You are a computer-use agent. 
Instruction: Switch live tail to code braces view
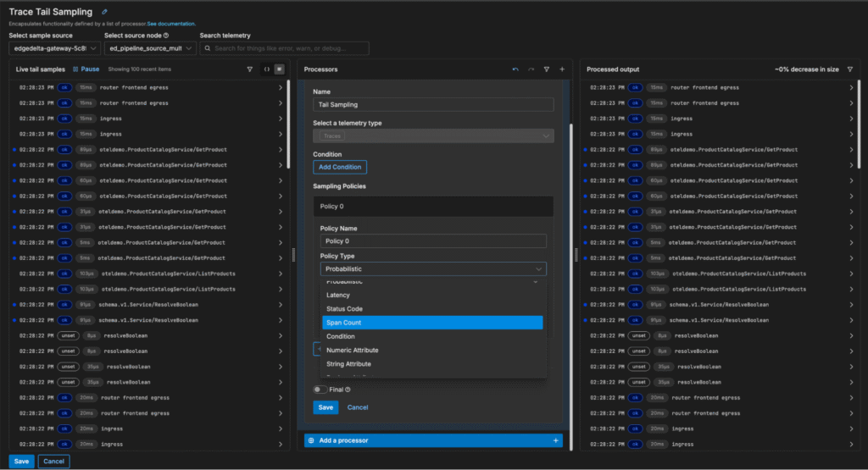click(x=266, y=69)
